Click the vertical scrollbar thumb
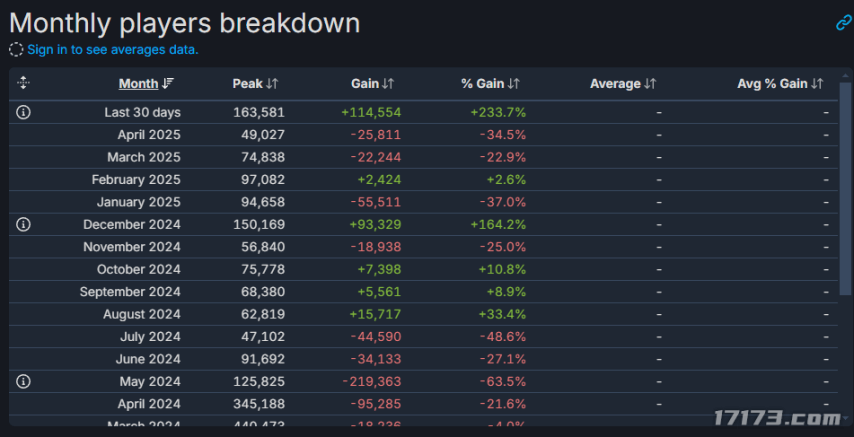 pos(845,189)
